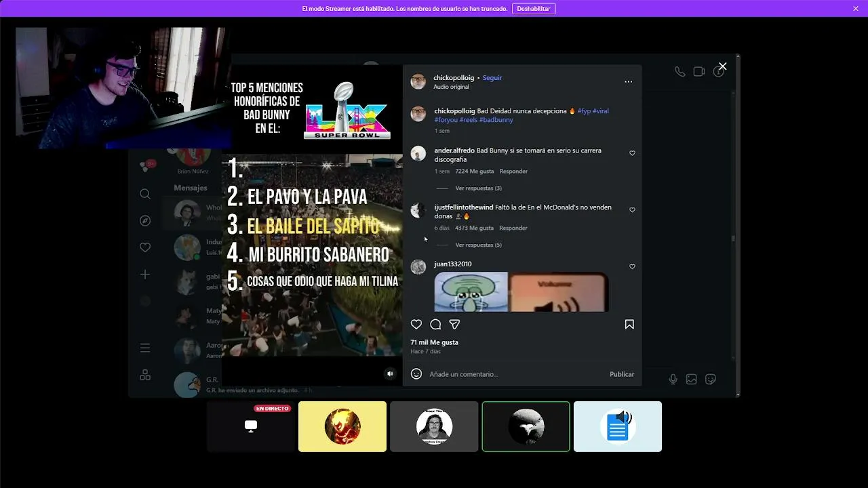The width and height of the screenshot is (868, 488).
Task: Open the #viral hashtag
Action: coord(601,111)
